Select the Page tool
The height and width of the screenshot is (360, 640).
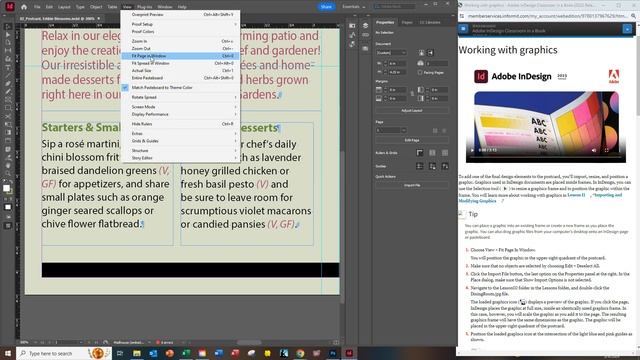(8, 42)
